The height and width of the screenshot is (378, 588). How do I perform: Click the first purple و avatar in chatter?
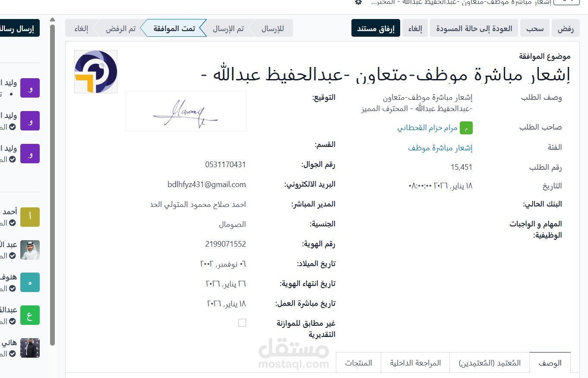[x=30, y=88]
